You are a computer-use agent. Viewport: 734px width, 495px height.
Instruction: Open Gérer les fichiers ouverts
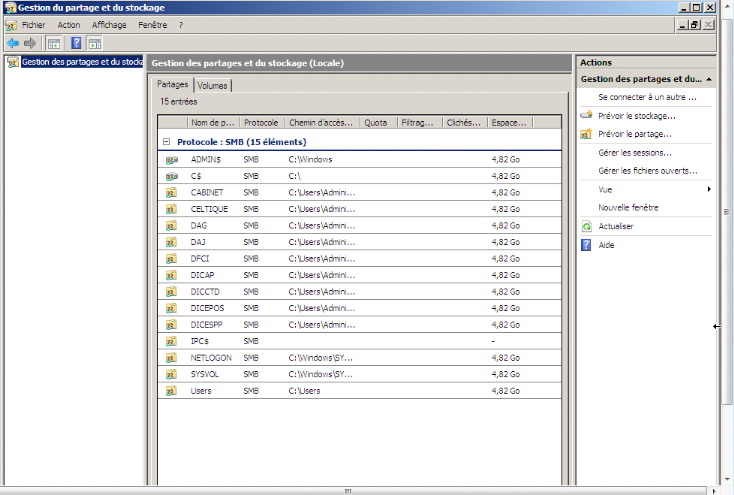[647, 171]
